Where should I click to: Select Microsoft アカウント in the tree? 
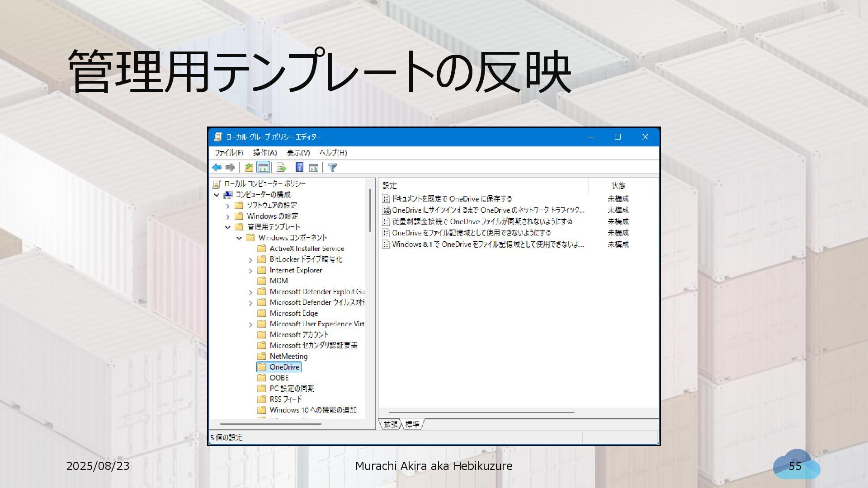point(299,335)
